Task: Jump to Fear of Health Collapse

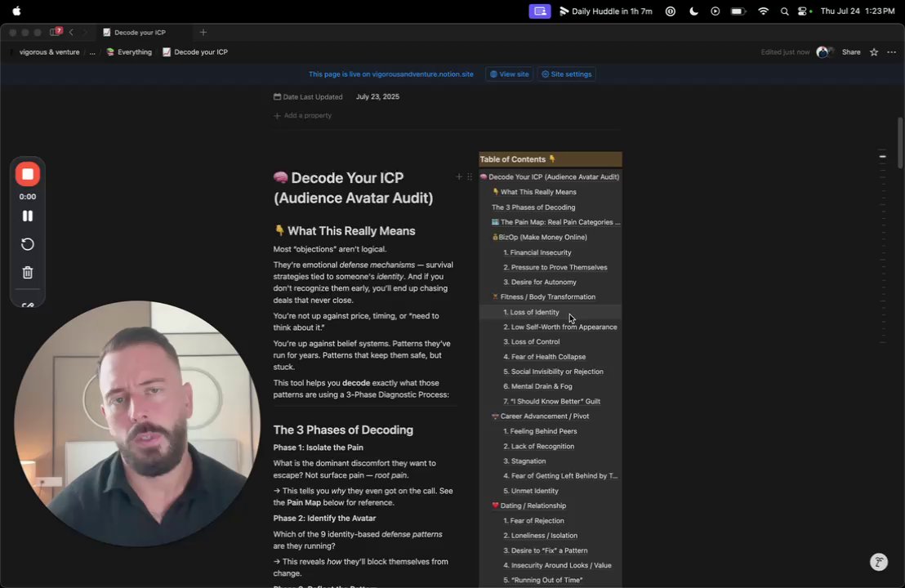Action: (x=544, y=357)
